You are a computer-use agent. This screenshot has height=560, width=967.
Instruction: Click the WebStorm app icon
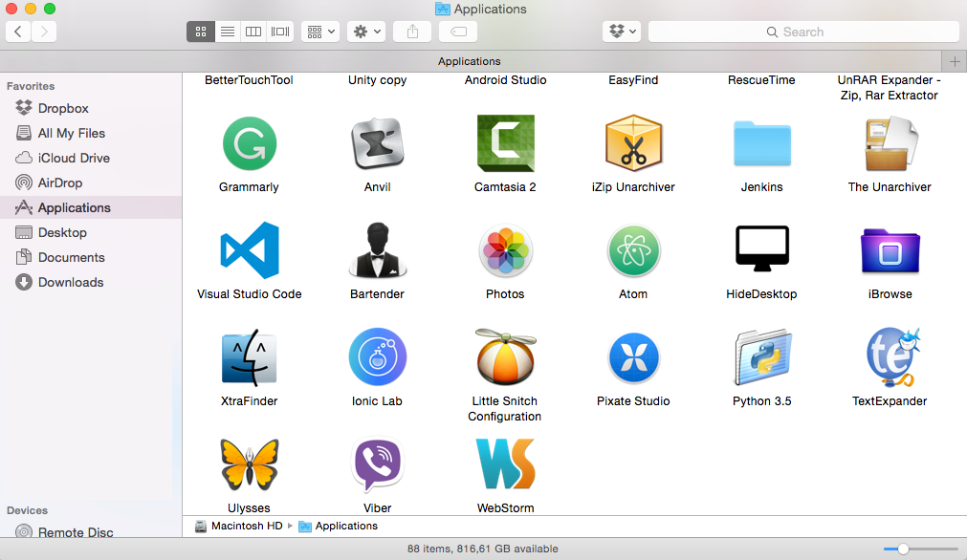[x=506, y=464]
